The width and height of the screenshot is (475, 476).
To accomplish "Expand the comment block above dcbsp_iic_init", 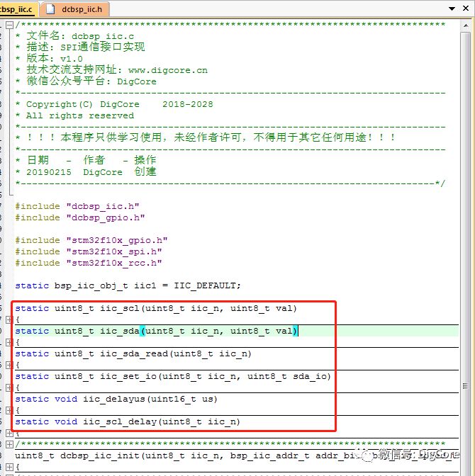I will click(x=9, y=444).
